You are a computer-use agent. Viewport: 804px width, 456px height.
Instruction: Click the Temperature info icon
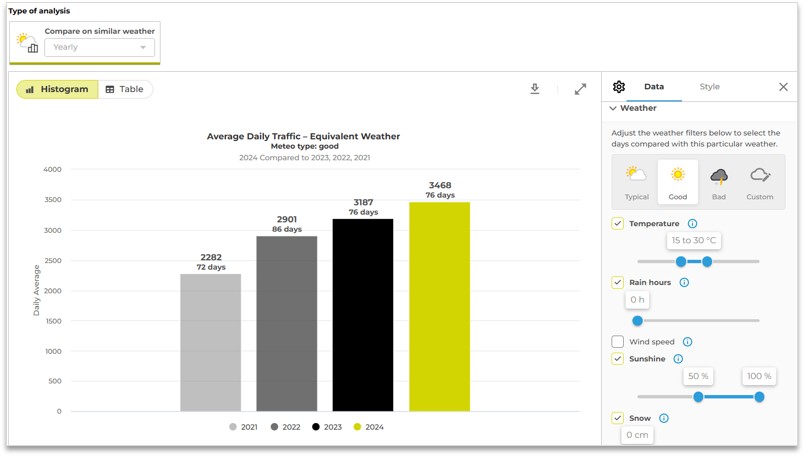coord(692,224)
